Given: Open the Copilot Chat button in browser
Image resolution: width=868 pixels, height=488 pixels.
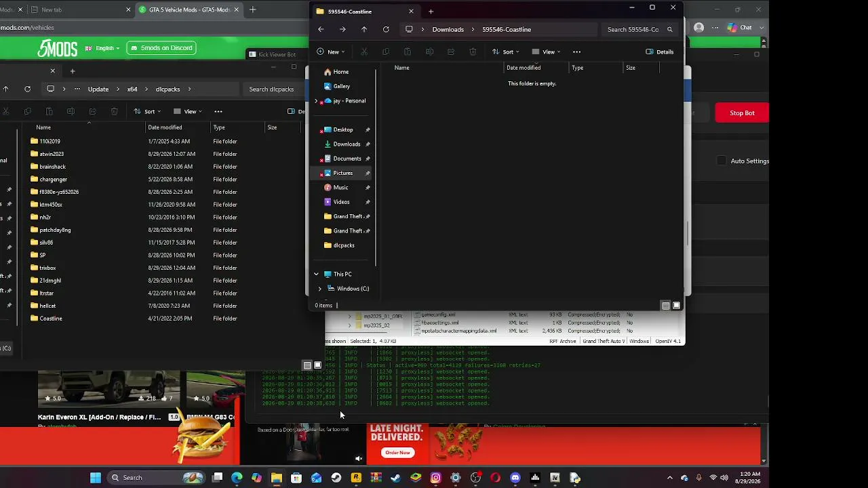Looking at the screenshot, I should tap(739, 28).
